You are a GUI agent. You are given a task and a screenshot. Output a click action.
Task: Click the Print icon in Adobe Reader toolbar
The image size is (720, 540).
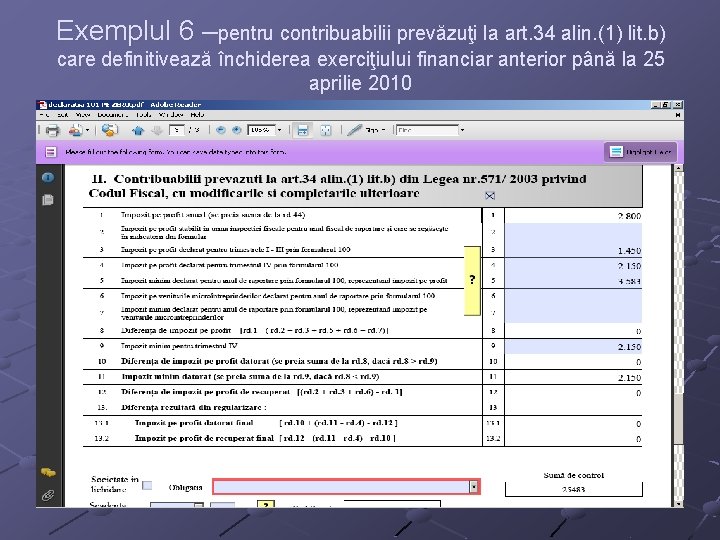[x=52, y=130]
